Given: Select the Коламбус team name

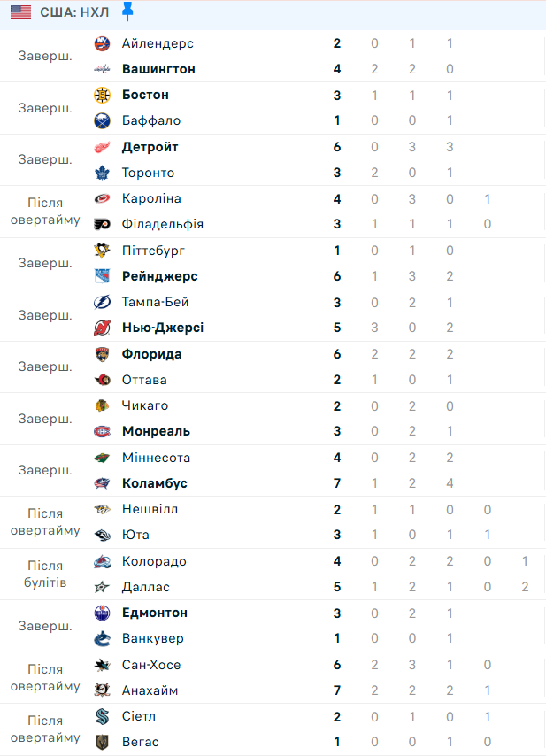Looking at the screenshot, I should click(x=155, y=483).
